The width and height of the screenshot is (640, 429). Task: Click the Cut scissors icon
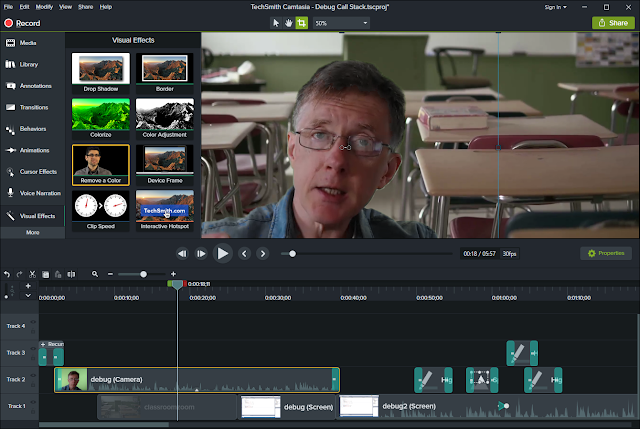pyautogui.click(x=32, y=274)
